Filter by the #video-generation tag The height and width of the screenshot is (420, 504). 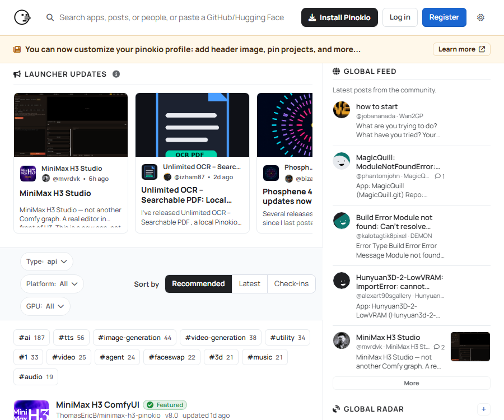(221, 338)
